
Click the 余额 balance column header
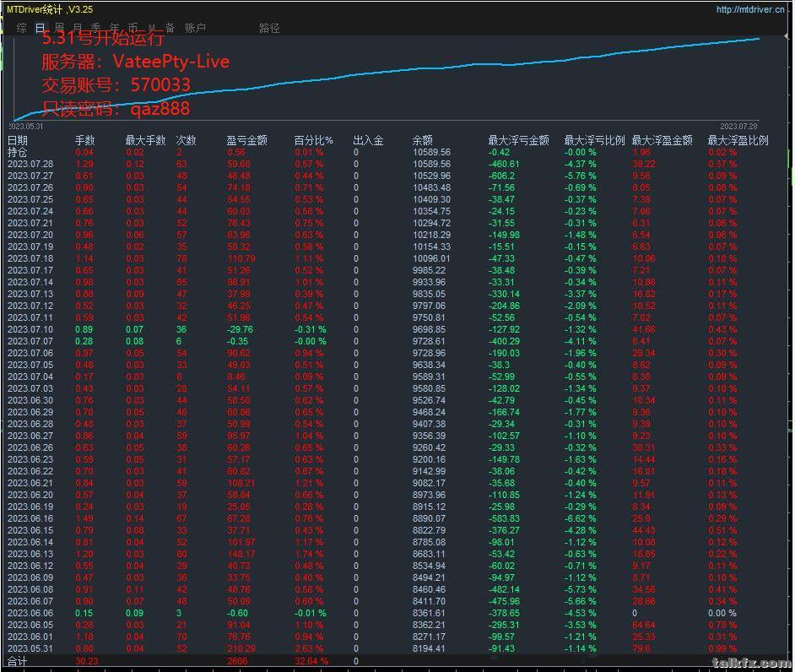pyautogui.click(x=422, y=140)
